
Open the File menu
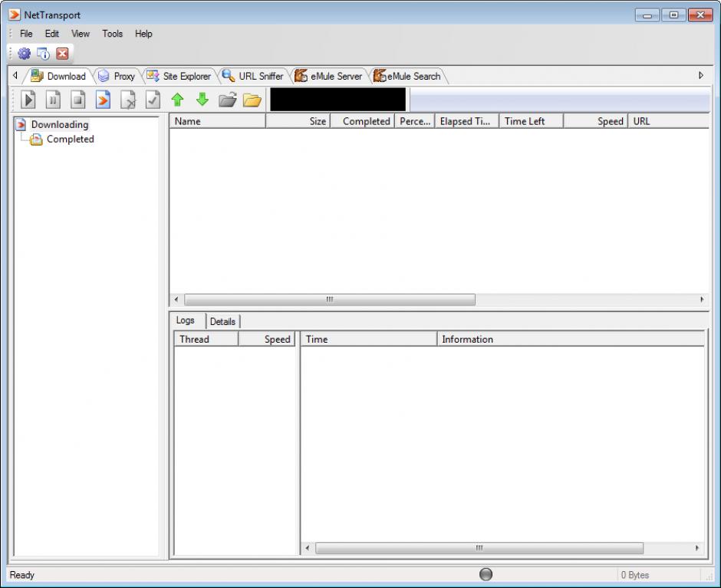tap(26, 34)
